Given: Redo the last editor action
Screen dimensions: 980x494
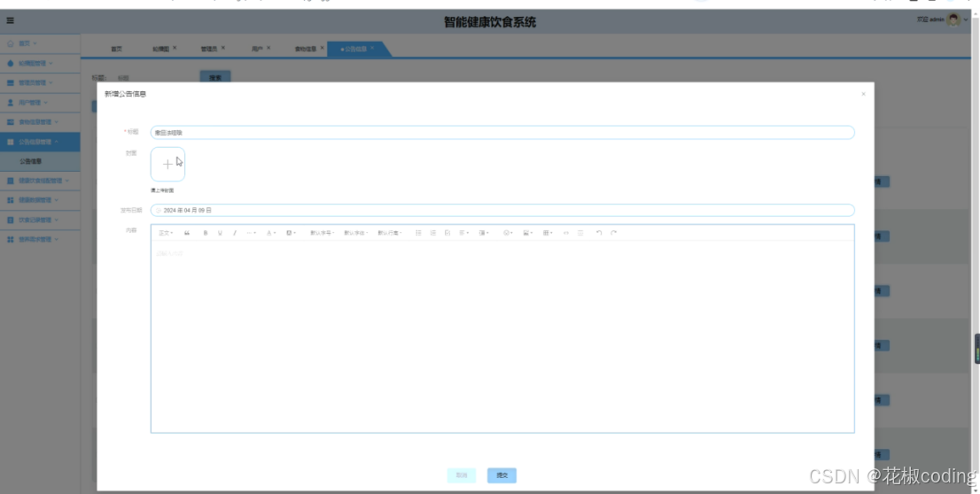Looking at the screenshot, I should pyautogui.click(x=614, y=233).
